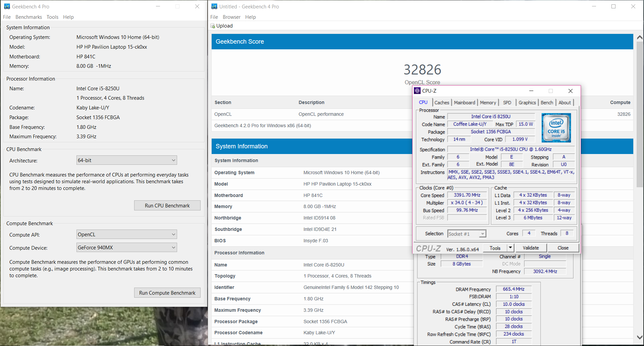Open the Compute API OpenCL dropdown
This screenshot has width=644, height=346.
coord(127,235)
